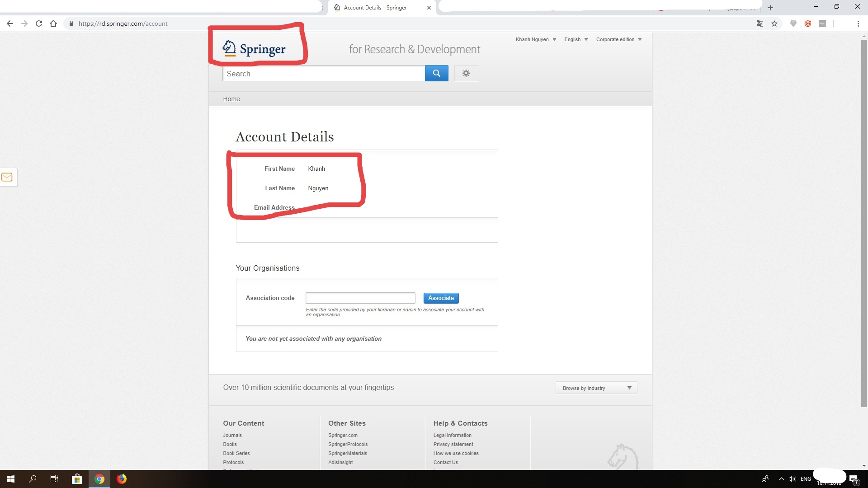The image size is (868, 488).
Task: Open the search settings gear icon
Action: 466,73
